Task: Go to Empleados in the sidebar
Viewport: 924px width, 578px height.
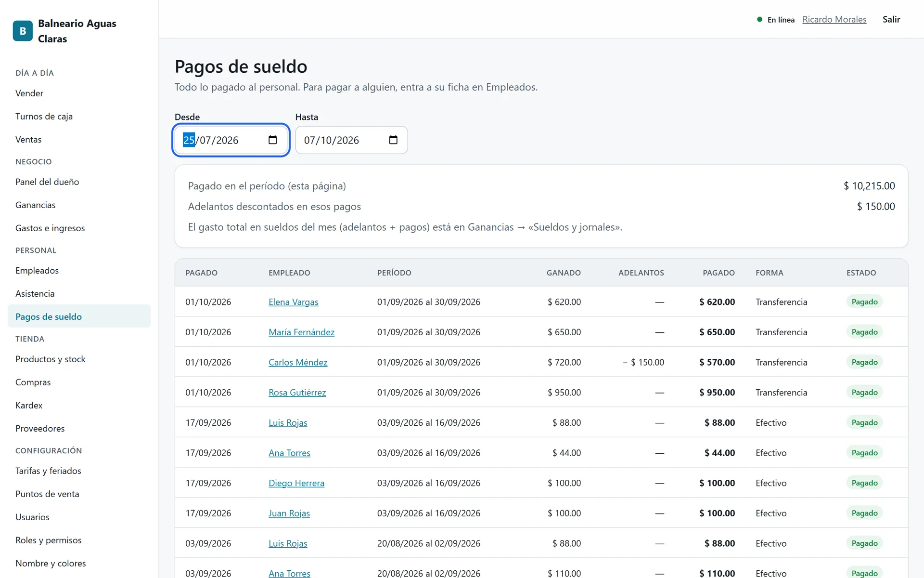Action: click(37, 270)
